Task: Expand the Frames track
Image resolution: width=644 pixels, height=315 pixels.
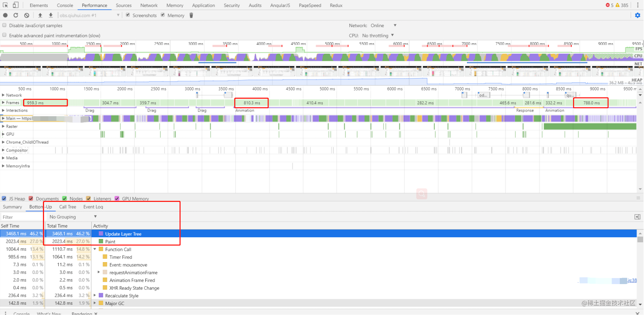Action: pos(3,102)
